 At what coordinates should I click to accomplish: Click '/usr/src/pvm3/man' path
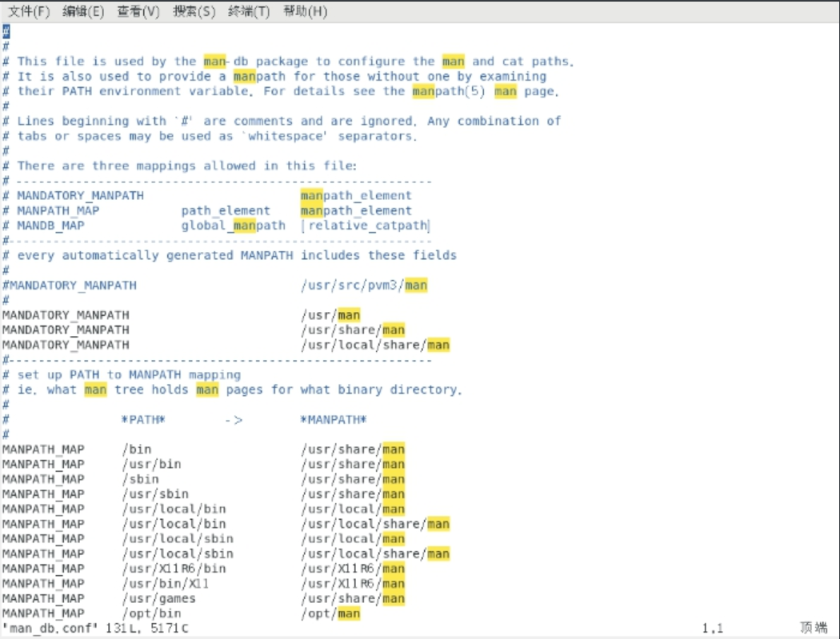[x=364, y=286]
